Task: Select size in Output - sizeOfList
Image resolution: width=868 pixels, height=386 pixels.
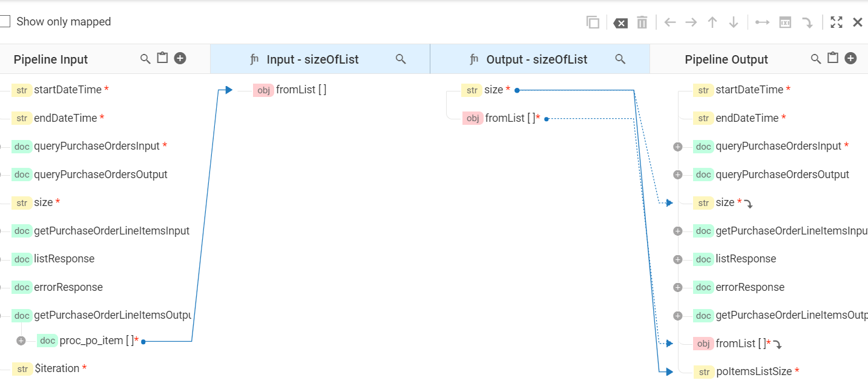Action: pyautogui.click(x=493, y=90)
